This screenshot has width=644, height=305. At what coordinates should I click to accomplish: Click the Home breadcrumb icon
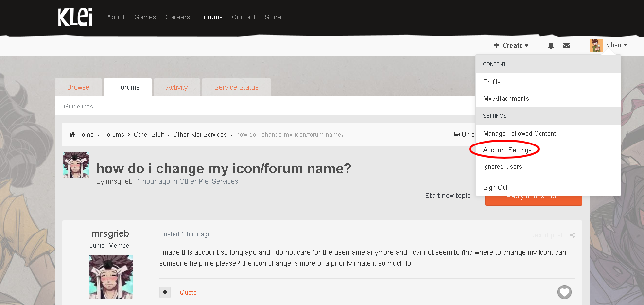72,135
